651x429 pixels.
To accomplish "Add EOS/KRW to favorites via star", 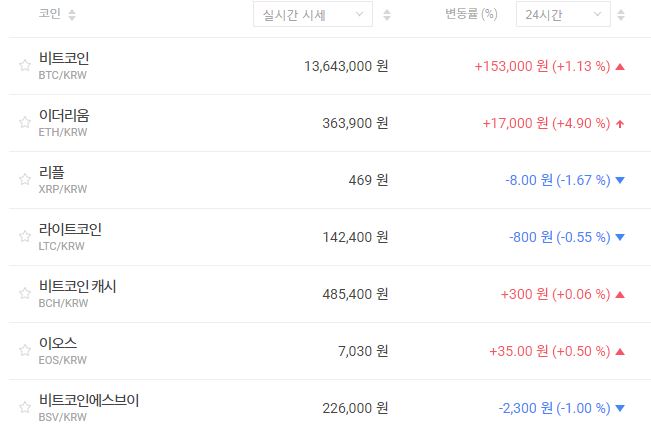I will [x=24, y=351].
